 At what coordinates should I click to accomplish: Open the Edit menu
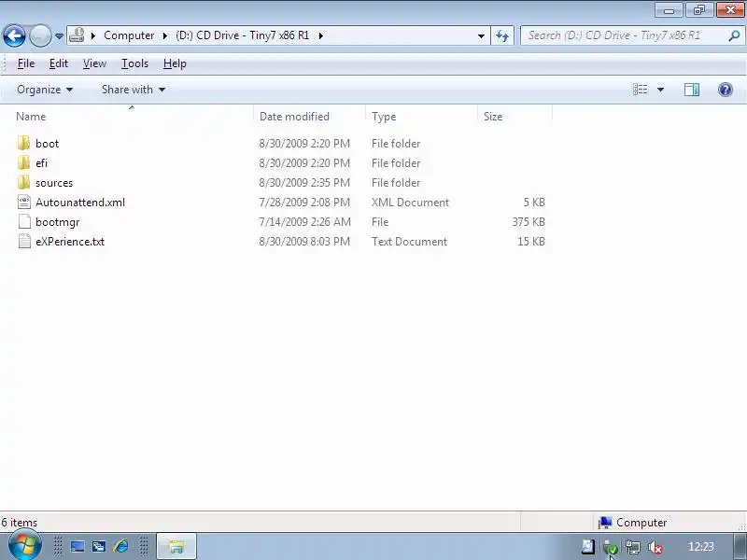pyautogui.click(x=59, y=63)
